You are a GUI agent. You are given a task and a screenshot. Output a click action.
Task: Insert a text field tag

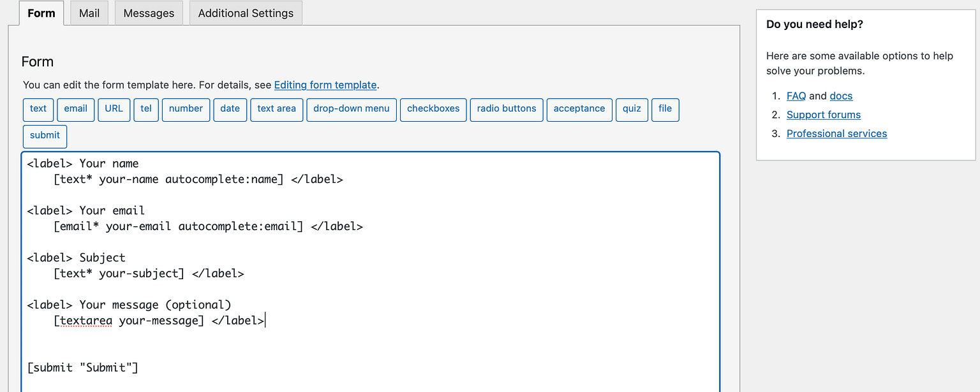38,109
